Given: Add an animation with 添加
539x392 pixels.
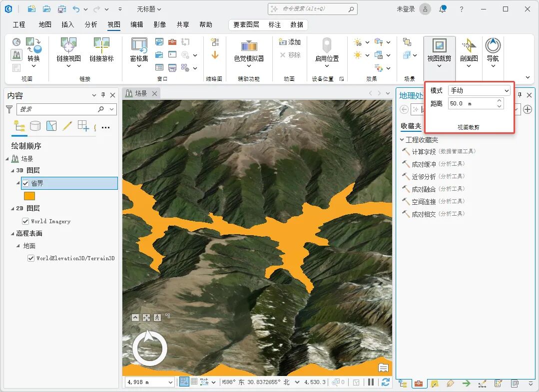Looking at the screenshot, I should [x=290, y=42].
